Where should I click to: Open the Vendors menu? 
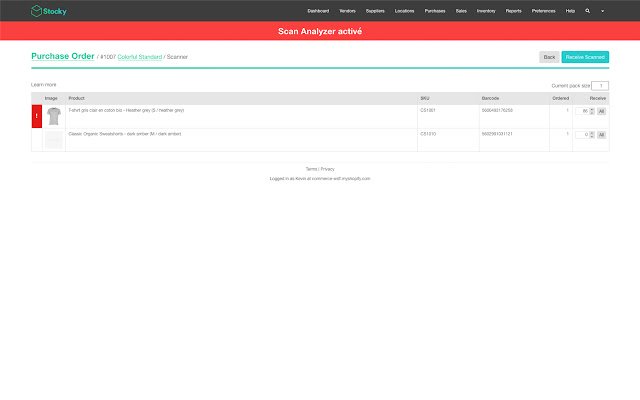click(347, 11)
